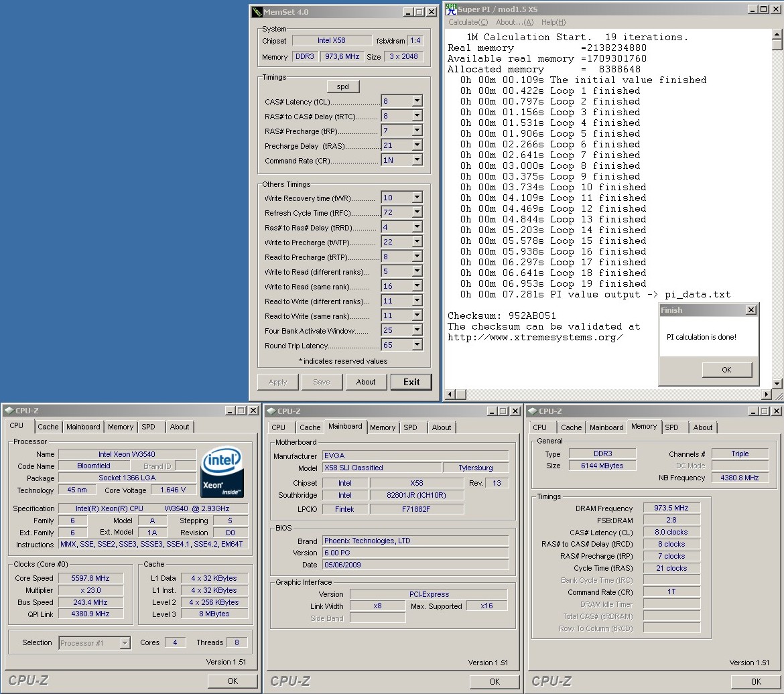
Task: Click the Exit button in MemSet
Action: [x=411, y=382]
